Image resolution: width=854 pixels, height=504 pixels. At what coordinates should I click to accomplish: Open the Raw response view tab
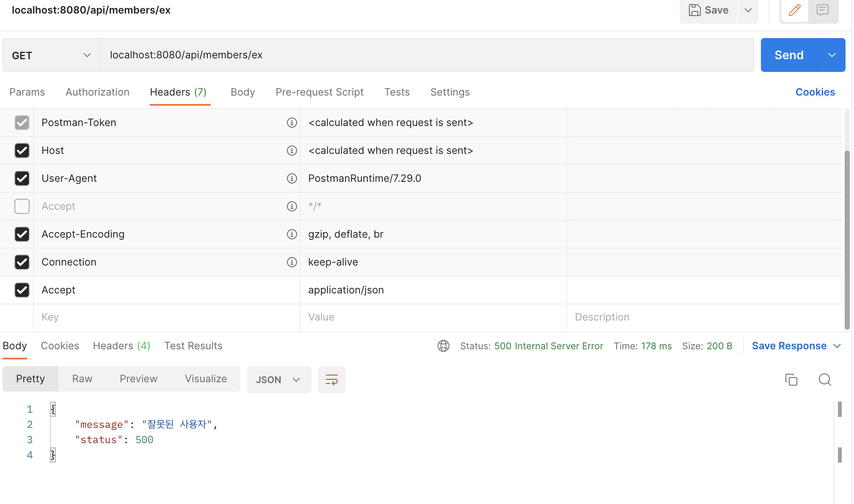[x=82, y=379]
